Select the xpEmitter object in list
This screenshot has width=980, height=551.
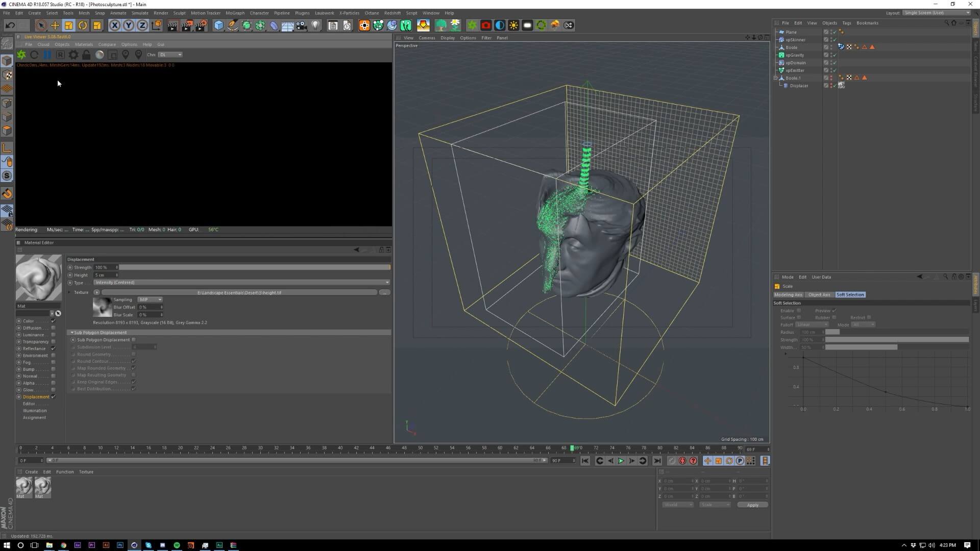pos(795,70)
